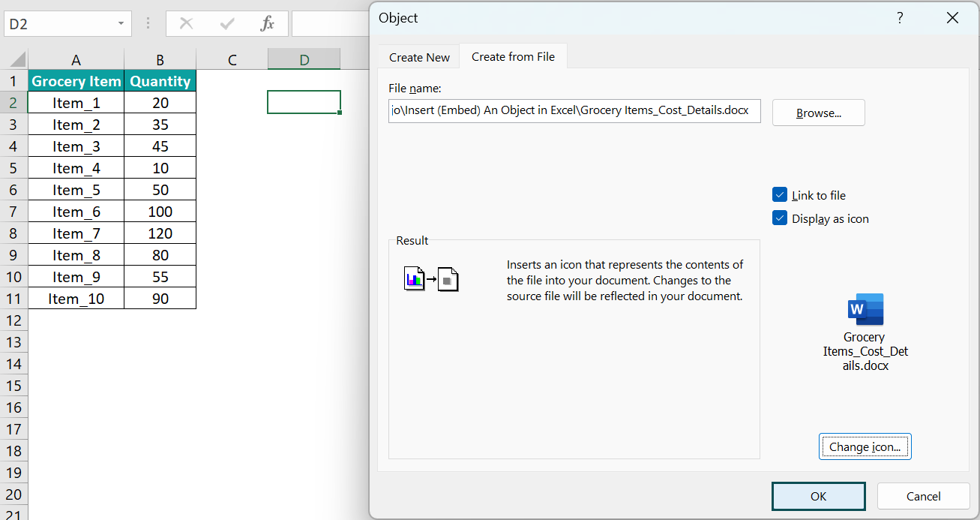Select column A header

[76, 60]
